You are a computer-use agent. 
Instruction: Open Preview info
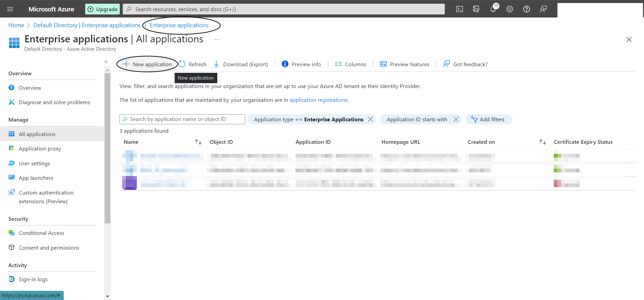tap(301, 64)
